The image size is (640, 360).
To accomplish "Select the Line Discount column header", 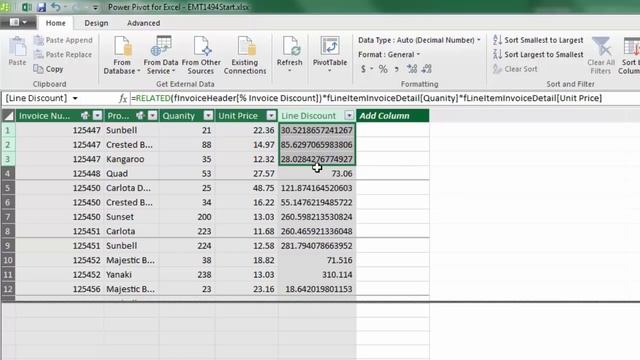I will click(308, 116).
